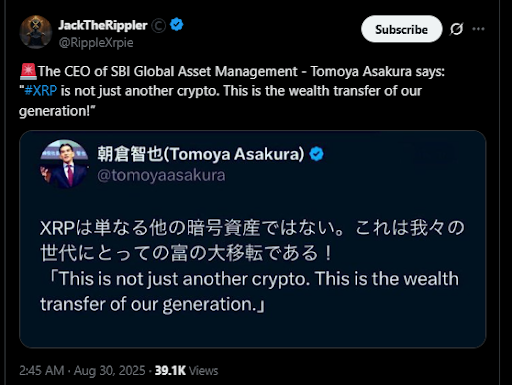The height and width of the screenshot is (385, 512).
Task: Open Tomoya Asakura's avatar in the quoted post
Action: point(64,164)
